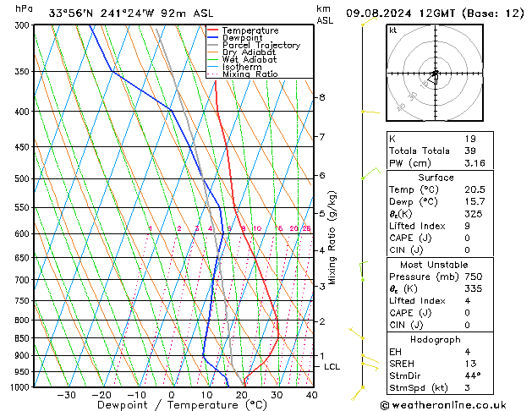Click the -30 temperature axis tick
Image resolution: width=532 pixels, height=411 pixels.
(66, 395)
